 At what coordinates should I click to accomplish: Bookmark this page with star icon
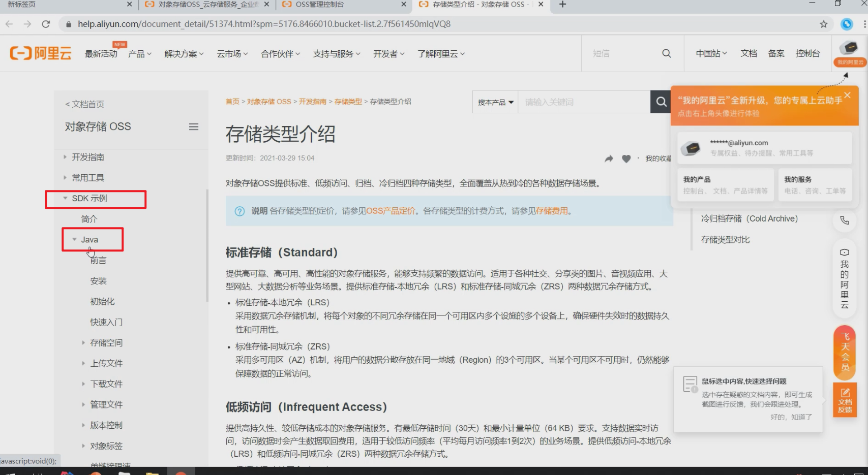823,24
